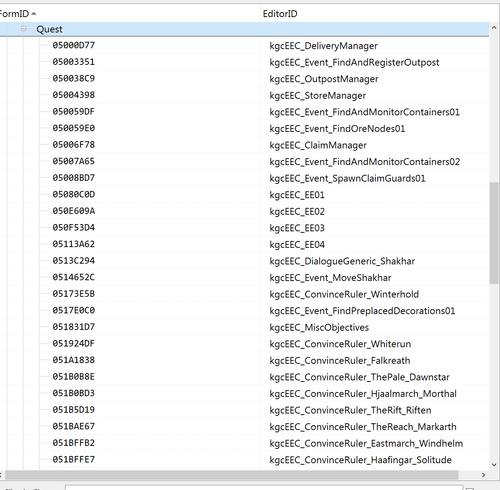Select FormID 051BAE67 row

pyautogui.click(x=244, y=426)
